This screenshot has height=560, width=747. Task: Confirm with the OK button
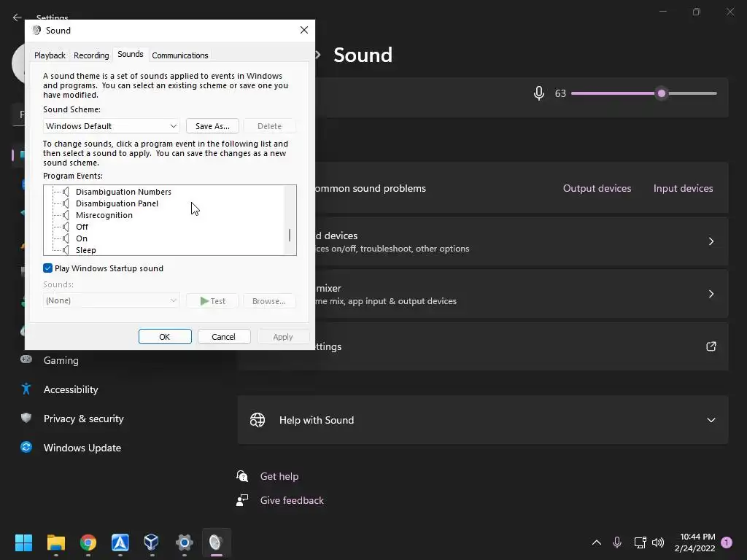coord(165,337)
